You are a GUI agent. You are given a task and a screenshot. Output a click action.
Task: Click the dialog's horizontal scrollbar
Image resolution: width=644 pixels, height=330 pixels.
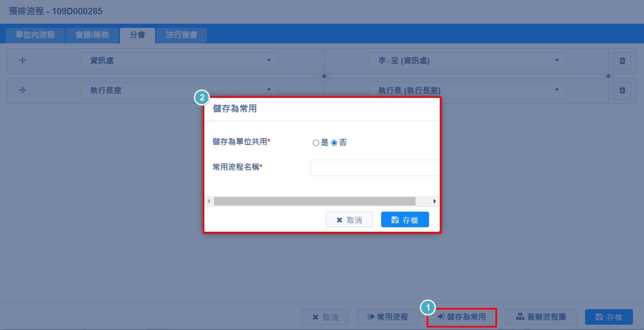pos(314,201)
